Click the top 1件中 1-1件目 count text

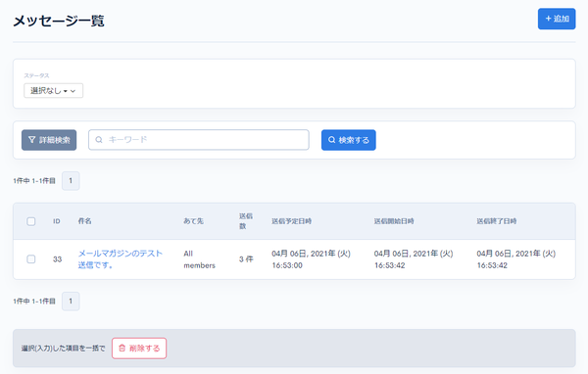34,181
